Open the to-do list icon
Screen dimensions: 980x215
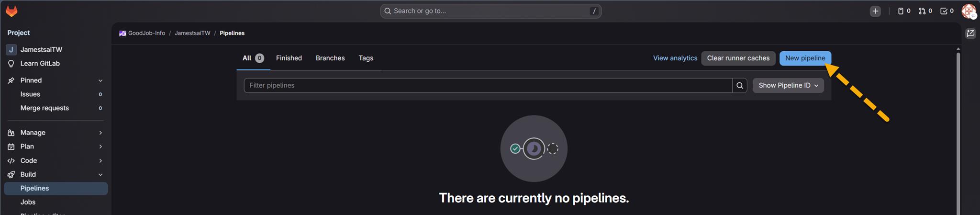tap(947, 11)
